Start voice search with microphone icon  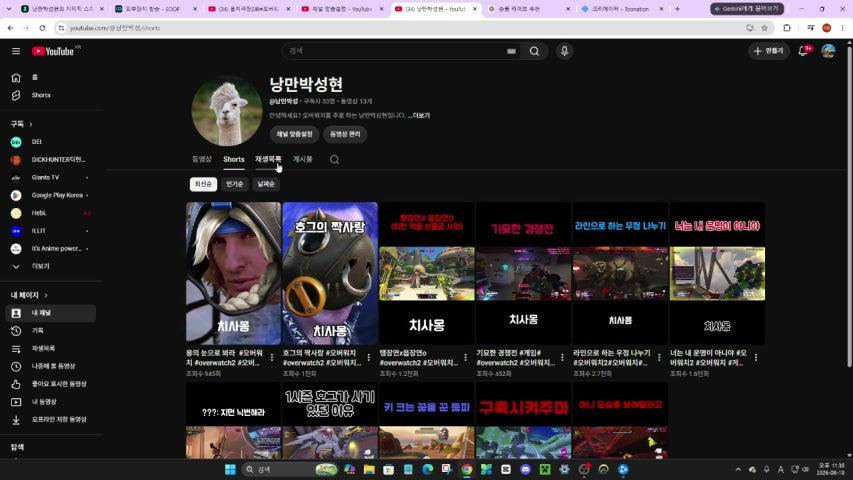pos(564,51)
